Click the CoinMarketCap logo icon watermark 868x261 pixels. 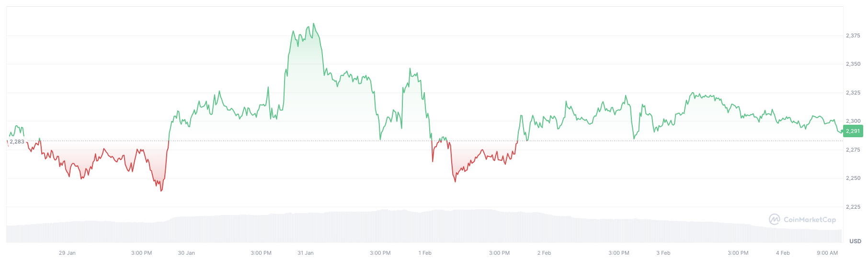pos(774,219)
